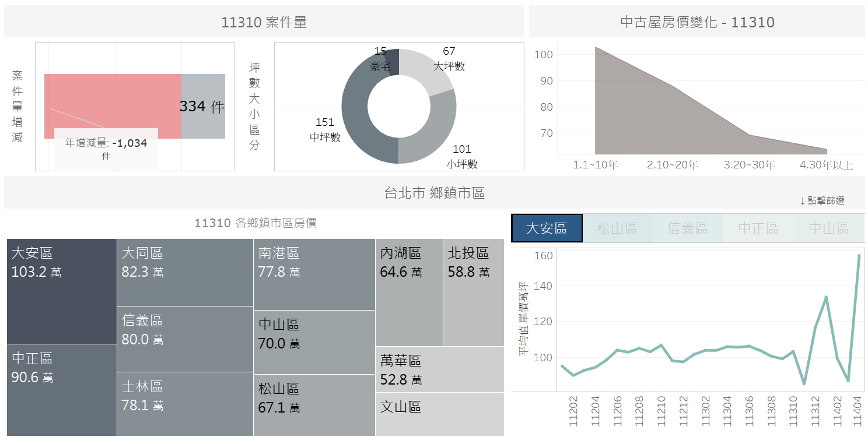Select the 南港區 77.8 萬 treemap tile
The height and width of the screenshot is (444, 868).
tap(314, 274)
